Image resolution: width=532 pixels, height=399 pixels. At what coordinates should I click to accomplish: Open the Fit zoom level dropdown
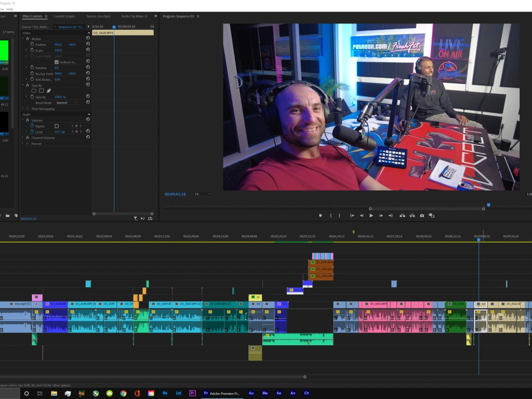203,194
